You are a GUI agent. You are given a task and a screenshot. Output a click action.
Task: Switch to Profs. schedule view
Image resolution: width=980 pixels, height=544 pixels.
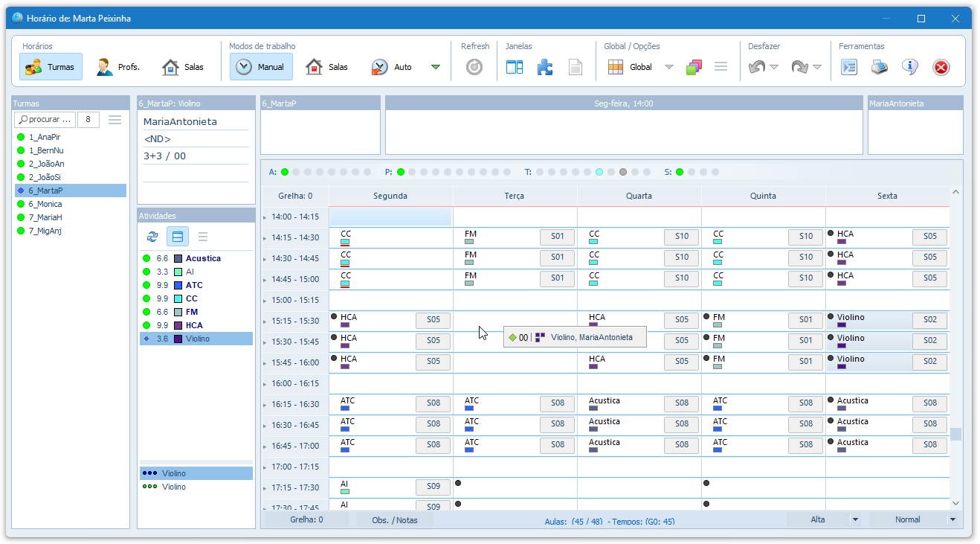pyautogui.click(x=118, y=67)
